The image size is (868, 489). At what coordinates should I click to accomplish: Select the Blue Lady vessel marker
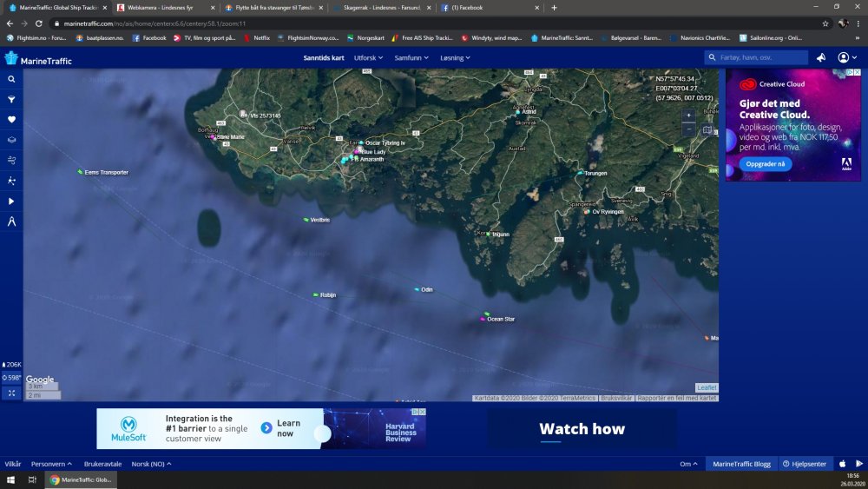(x=357, y=151)
